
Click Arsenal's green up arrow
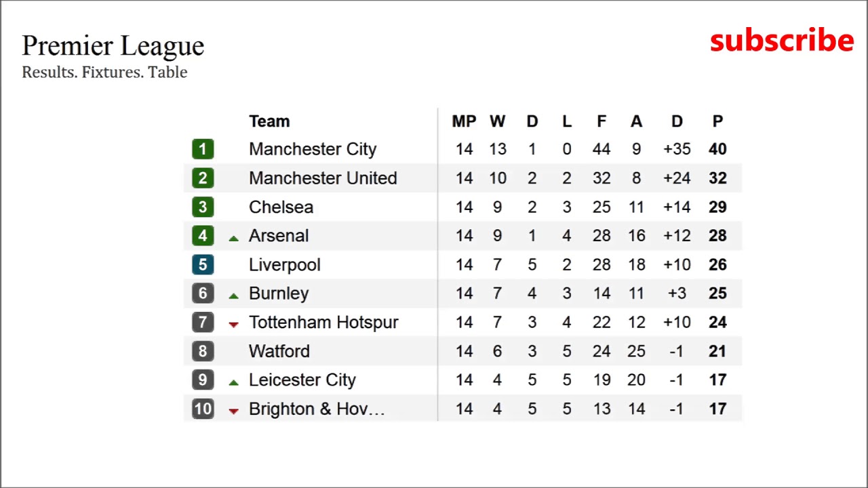coord(234,238)
